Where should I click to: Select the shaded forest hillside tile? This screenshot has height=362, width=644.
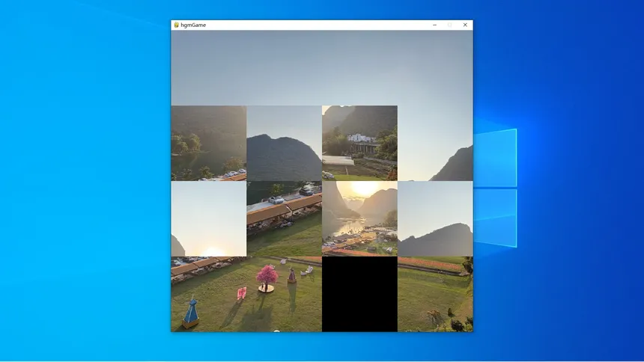click(208, 143)
